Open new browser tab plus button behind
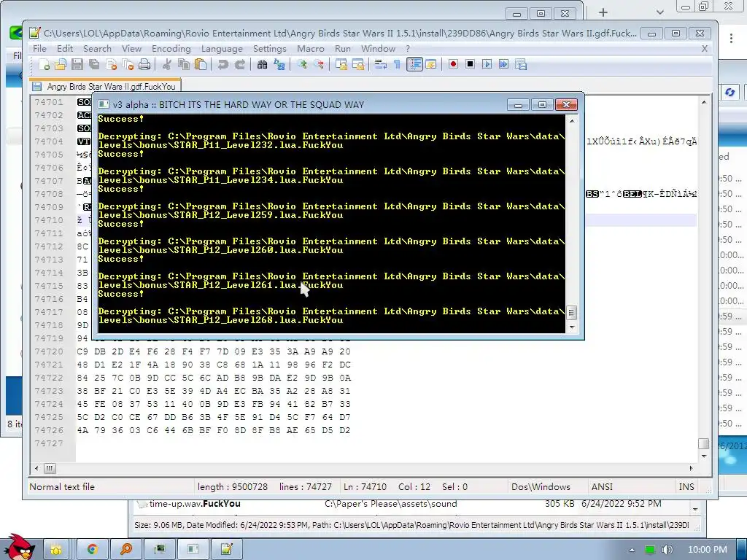This screenshot has height=560, width=747. pos(603,12)
